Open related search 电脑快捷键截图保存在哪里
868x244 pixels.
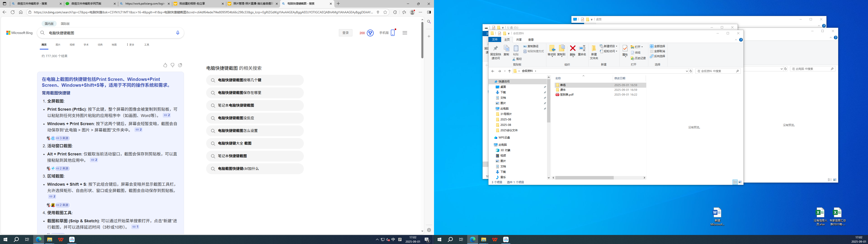click(x=255, y=93)
